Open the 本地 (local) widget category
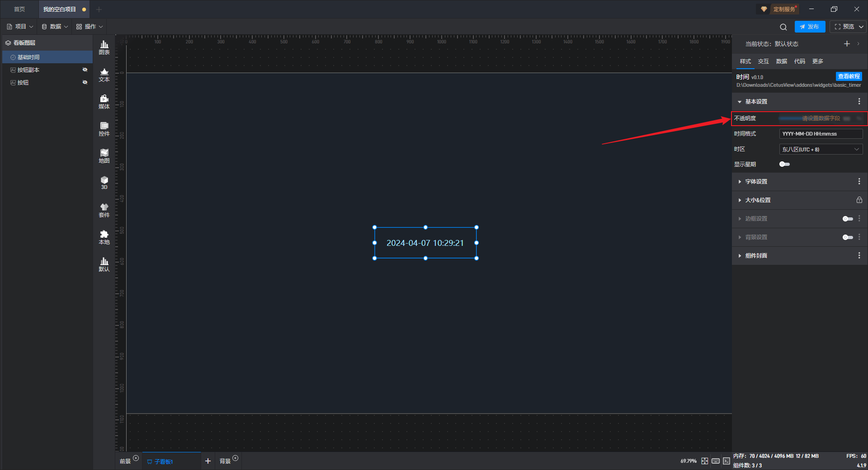868x470 pixels. pyautogui.click(x=104, y=237)
